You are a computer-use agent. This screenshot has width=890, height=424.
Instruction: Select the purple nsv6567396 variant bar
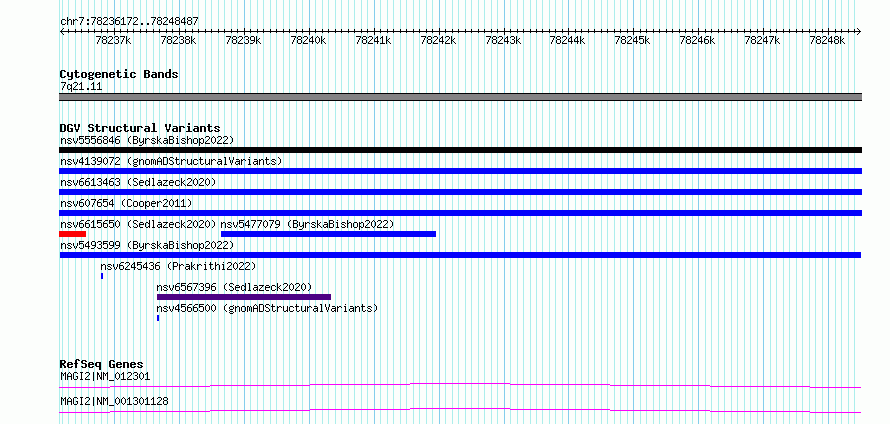[x=244, y=297]
